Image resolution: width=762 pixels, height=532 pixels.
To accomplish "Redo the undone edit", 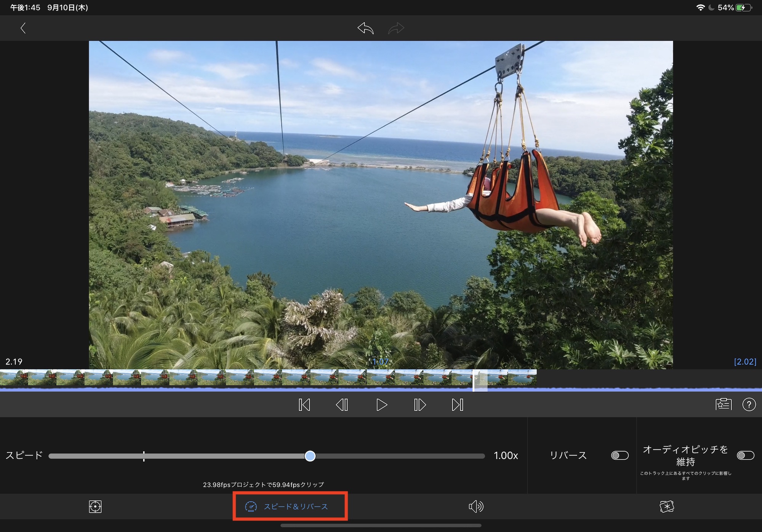I will click(x=396, y=28).
